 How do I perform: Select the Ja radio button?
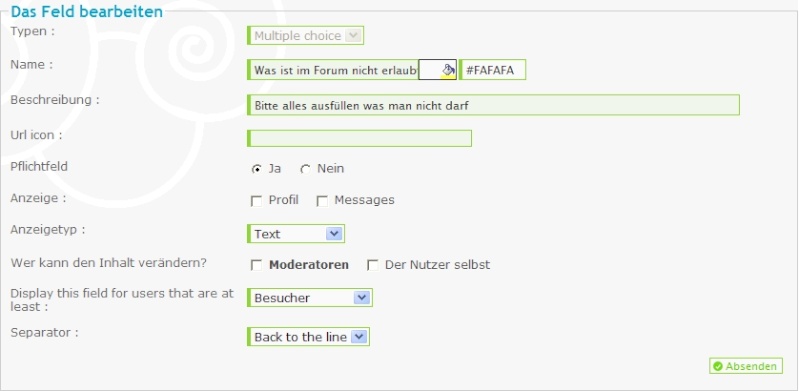[257, 169]
